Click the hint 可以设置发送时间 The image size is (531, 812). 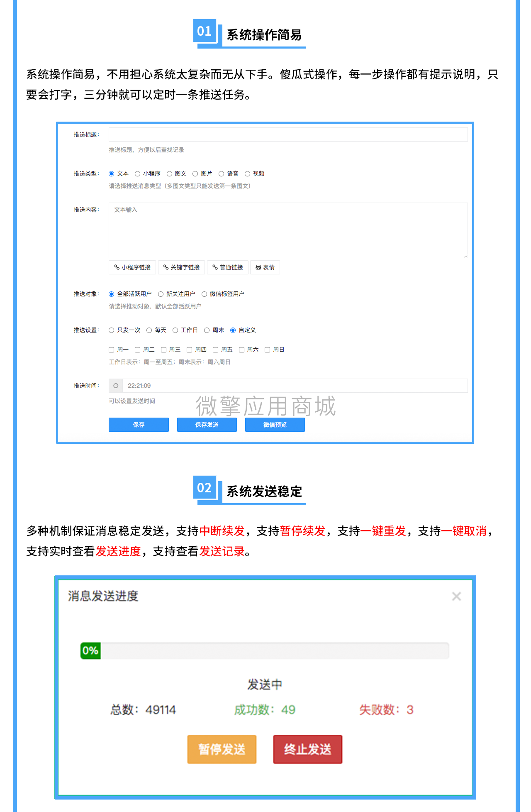(132, 401)
